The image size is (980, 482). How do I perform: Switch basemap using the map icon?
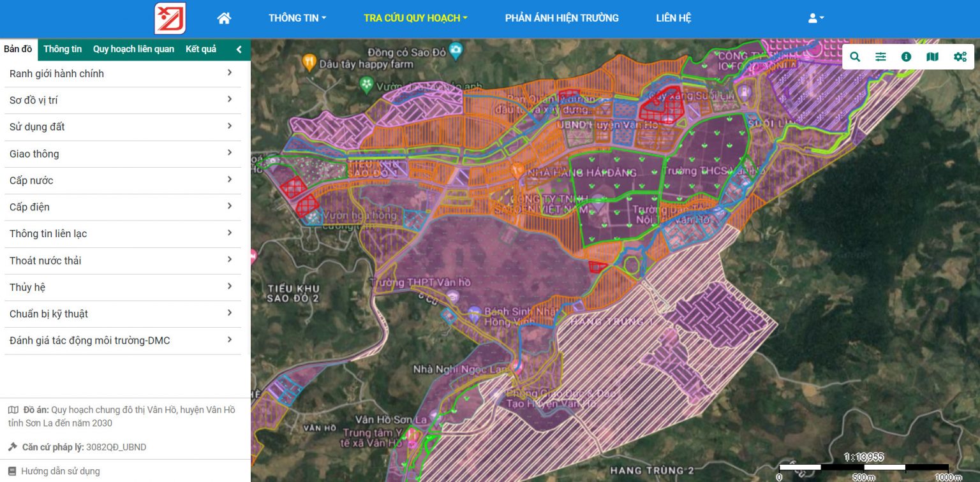point(932,57)
